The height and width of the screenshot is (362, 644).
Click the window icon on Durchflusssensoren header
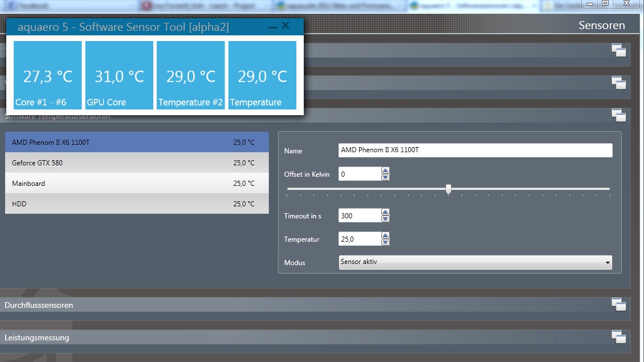(618, 304)
